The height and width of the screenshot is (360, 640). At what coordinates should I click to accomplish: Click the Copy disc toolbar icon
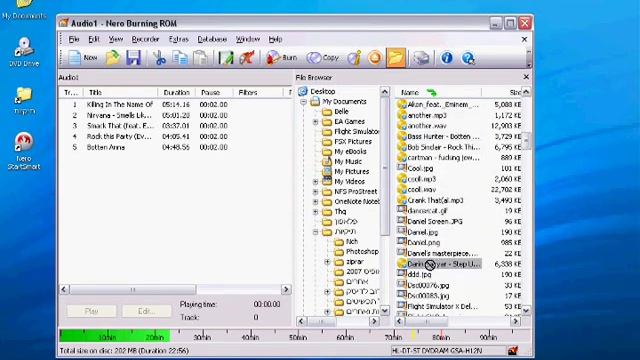click(x=323, y=58)
